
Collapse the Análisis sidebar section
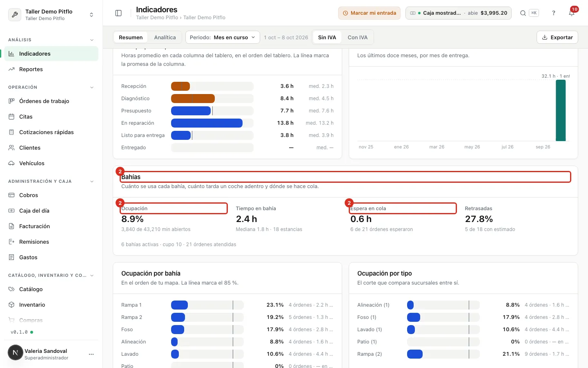(x=91, y=40)
